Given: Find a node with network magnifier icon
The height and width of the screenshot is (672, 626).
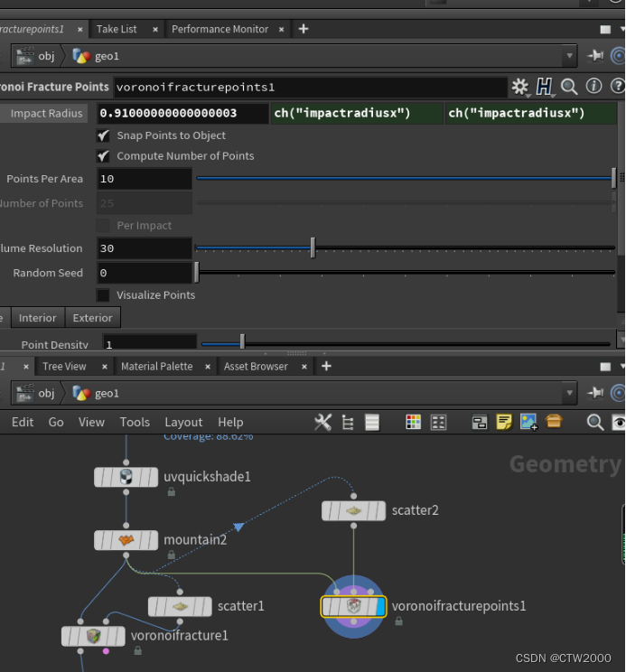Looking at the screenshot, I should [x=594, y=423].
